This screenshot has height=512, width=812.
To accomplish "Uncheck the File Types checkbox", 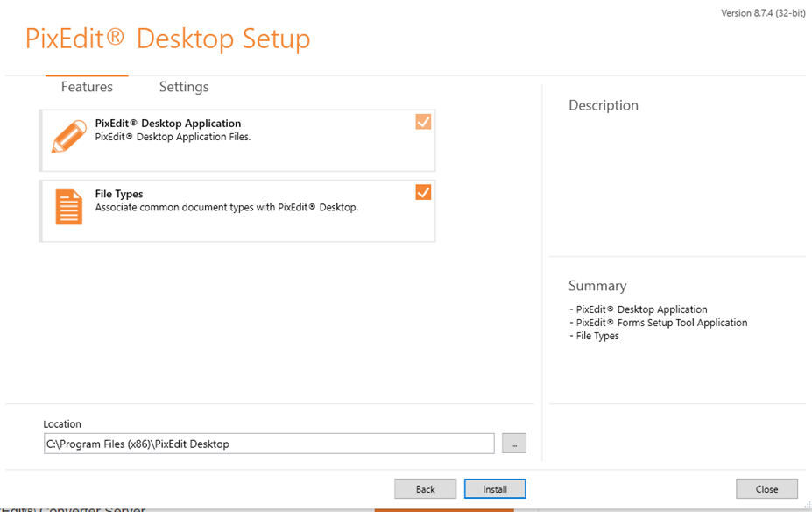I will pos(423,192).
